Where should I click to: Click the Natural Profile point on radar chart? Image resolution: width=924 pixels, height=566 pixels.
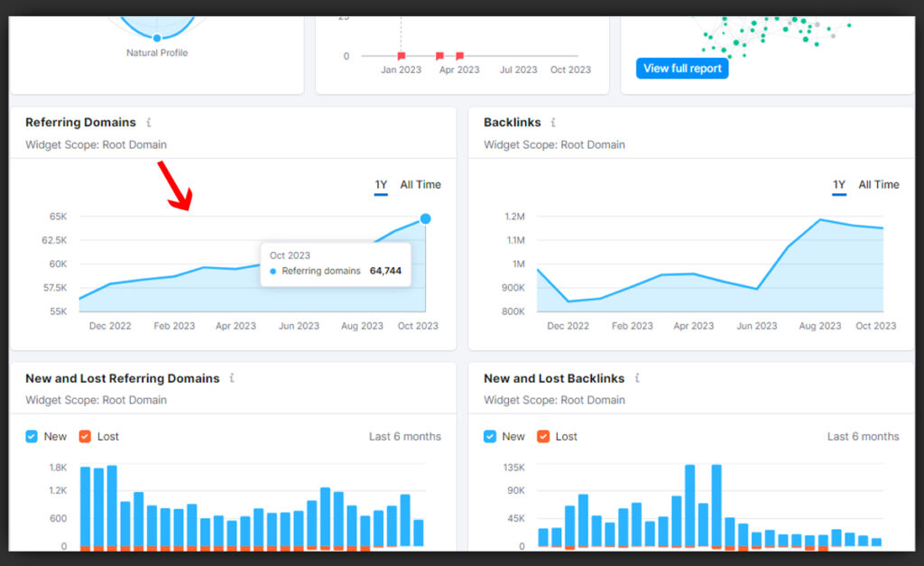pyautogui.click(x=157, y=38)
